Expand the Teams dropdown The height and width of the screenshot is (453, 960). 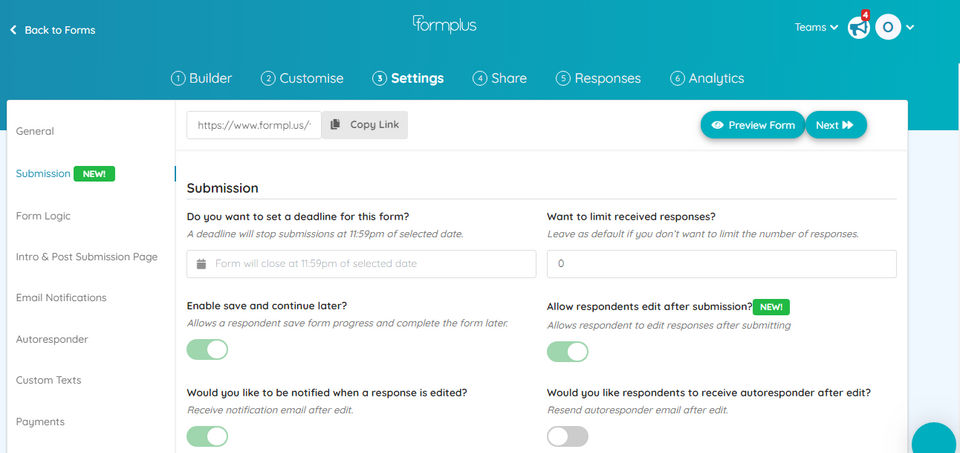point(816,28)
